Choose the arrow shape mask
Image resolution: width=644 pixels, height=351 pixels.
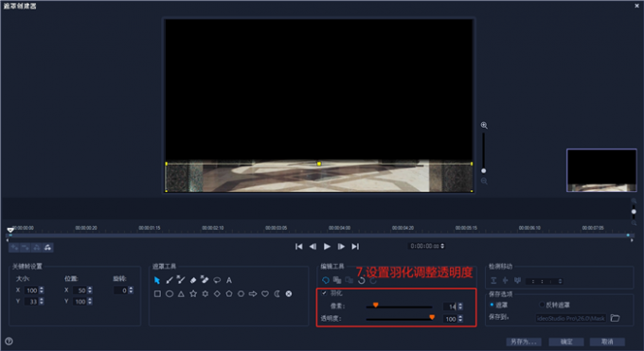pos(253,294)
